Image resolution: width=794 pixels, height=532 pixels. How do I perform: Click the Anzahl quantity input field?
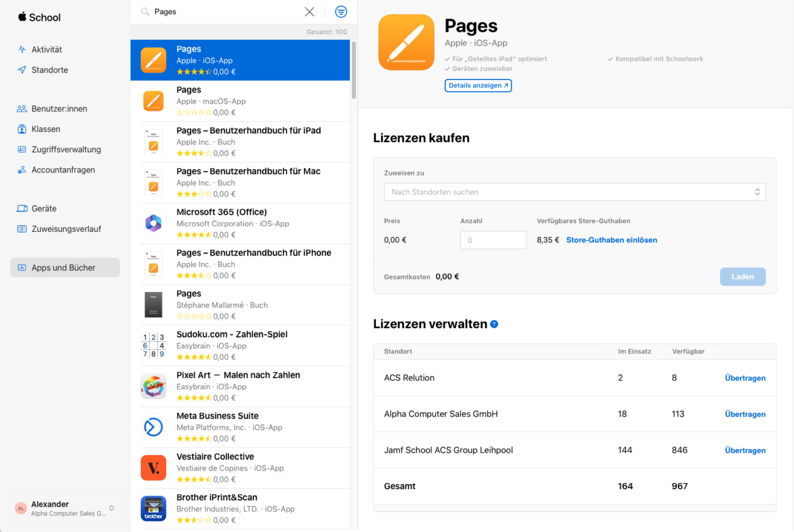(x=493, y=240)
